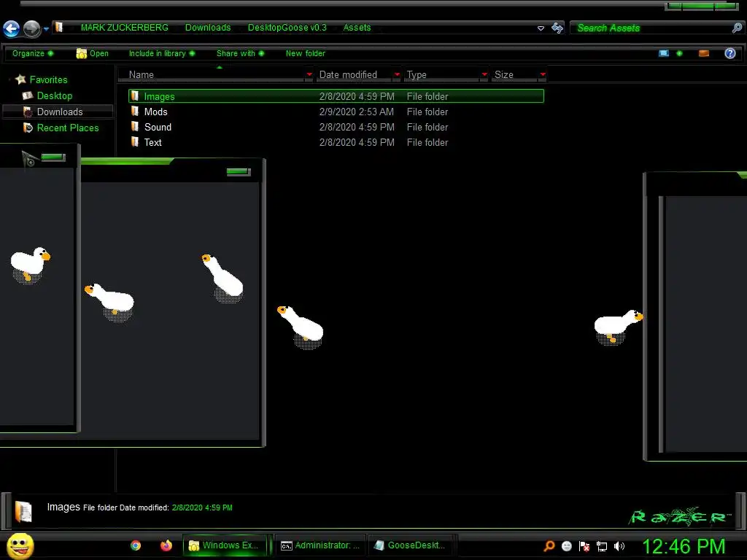This screenshot has height=560, width=747.
Task: Click the magnifier tray icon
Action: (549, 546)
